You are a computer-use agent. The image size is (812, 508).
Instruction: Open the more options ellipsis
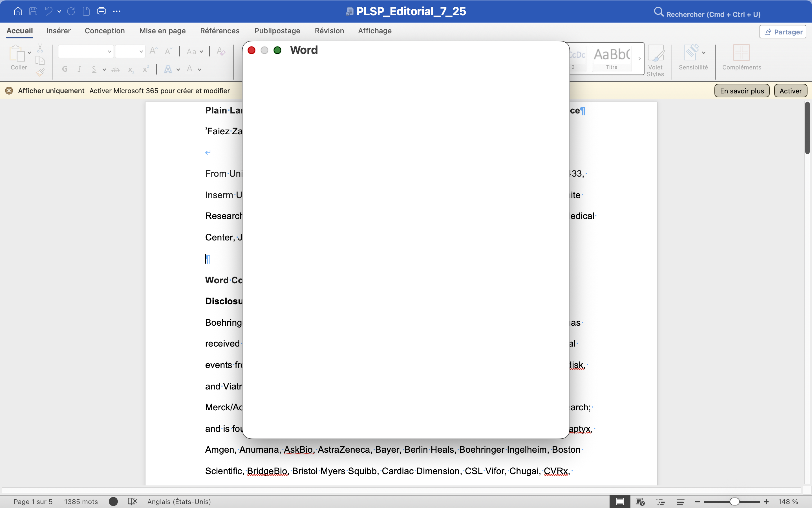click(x=116, y=11)
